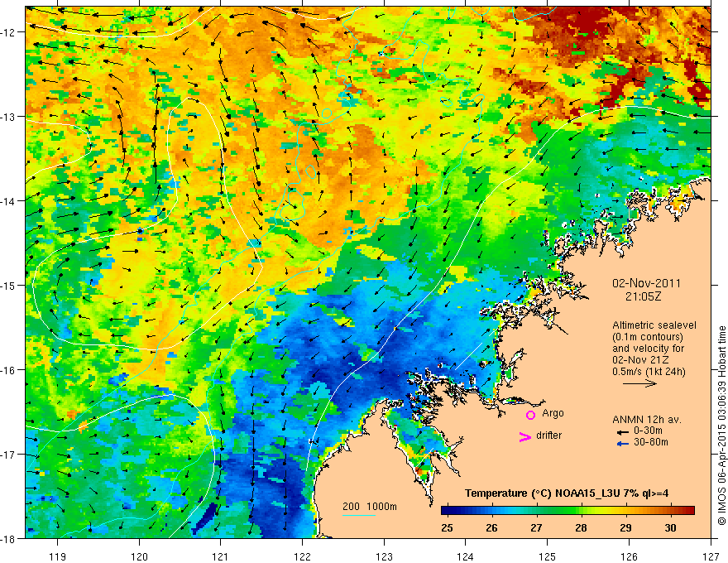Screen dimensions: 728x563
Task: Click the latitude -17 axis label
Action: 8,455
